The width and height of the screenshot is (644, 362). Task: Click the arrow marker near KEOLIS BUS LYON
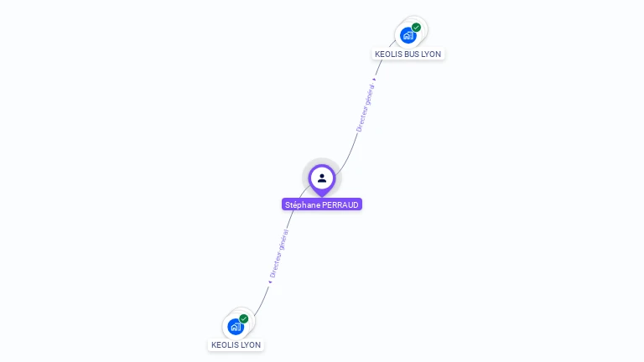pyautogui.click(x=374, y=80)
